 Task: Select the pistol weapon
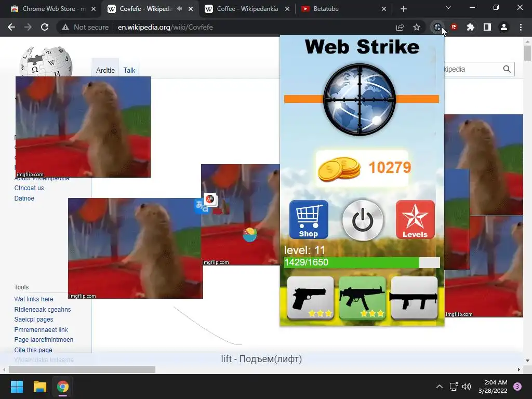click(311, 298)
